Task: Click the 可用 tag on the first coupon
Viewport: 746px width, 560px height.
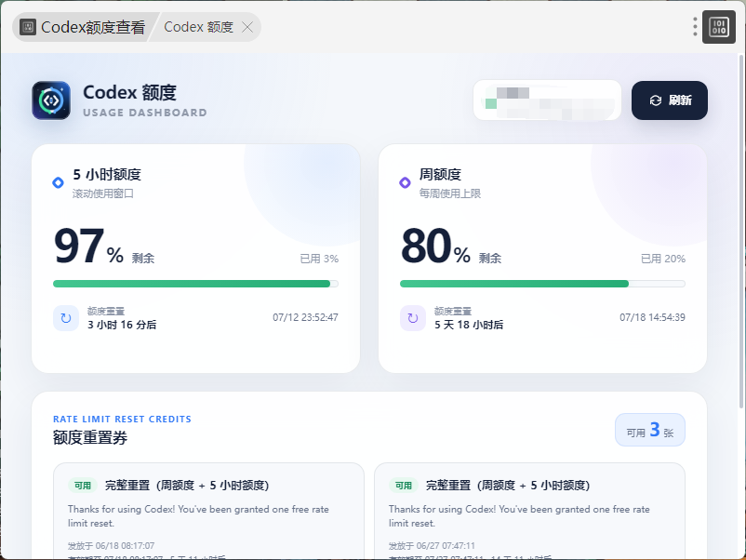Action: 82,486
